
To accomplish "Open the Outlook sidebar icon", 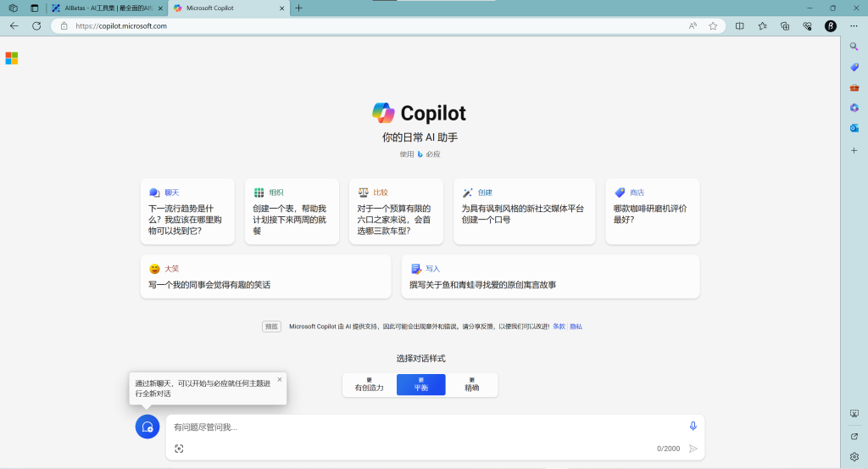I will (854, 128).
